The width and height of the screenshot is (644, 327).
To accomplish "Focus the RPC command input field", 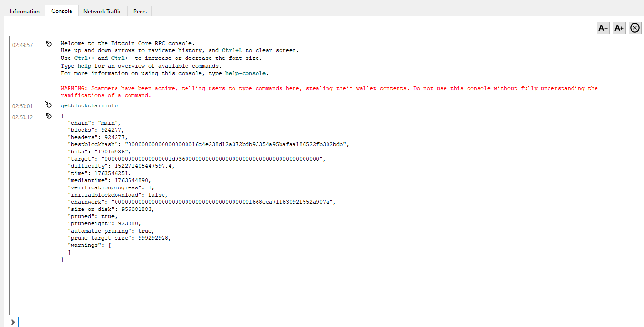I will click(330, 322).
